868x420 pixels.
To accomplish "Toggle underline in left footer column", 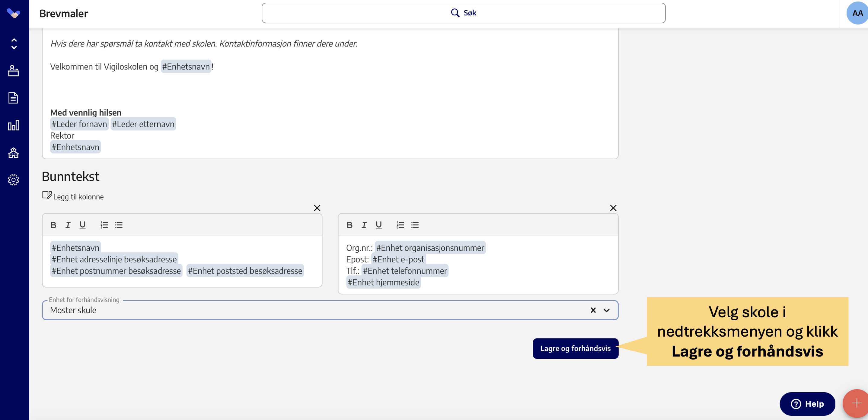I will point(82,225).
